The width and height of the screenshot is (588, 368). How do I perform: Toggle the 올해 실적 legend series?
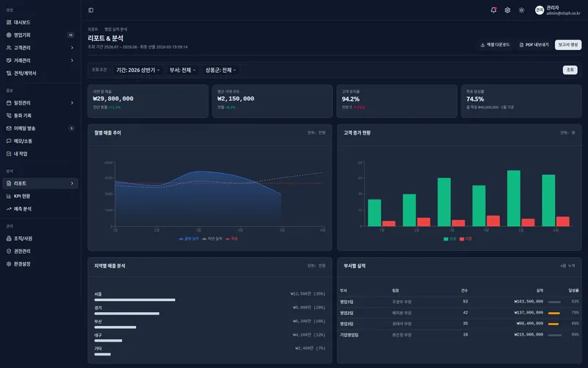[189, 238]
